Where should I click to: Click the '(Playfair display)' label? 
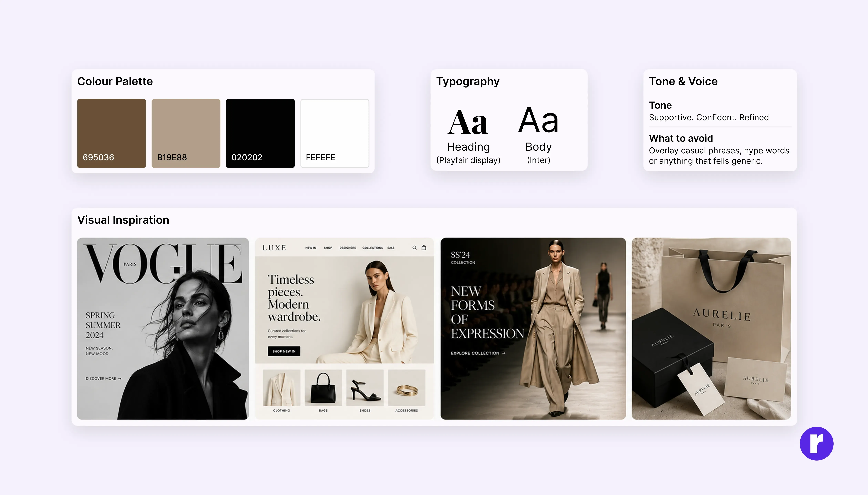tap(468, 160)
